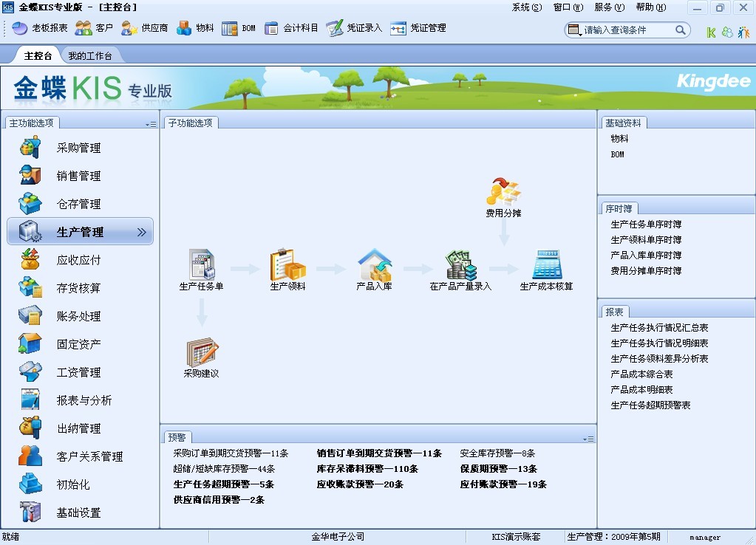
Task: Open the 客户 toolbar icon
Action: 84,28
